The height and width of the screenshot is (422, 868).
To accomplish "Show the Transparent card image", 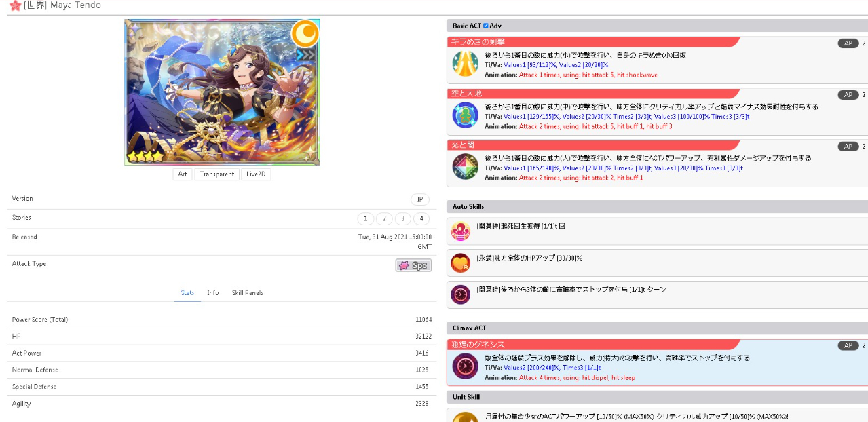I will coord(216,174).
